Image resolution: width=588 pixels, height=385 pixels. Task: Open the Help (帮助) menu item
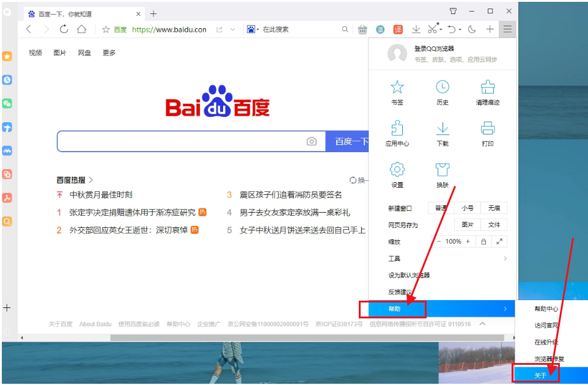coord(443,309)
